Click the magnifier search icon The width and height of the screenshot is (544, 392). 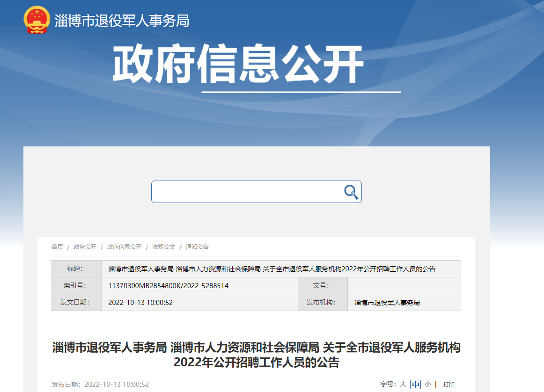click(x=351, y=192)
